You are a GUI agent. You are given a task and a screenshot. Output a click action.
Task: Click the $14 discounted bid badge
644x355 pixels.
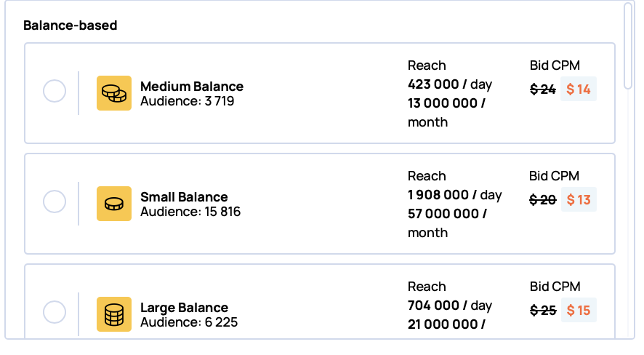coord(579,89)
